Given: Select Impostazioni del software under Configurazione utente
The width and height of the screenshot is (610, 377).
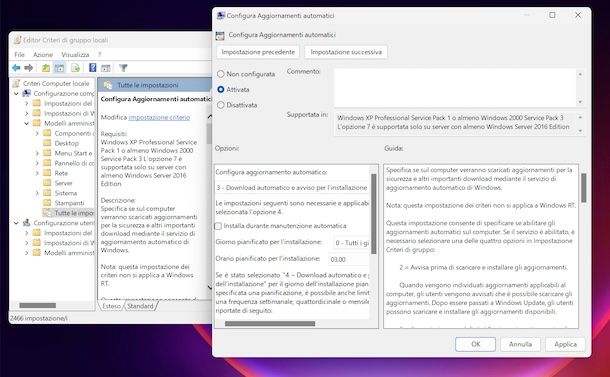Looking at the screenshot, I should 68,233.
